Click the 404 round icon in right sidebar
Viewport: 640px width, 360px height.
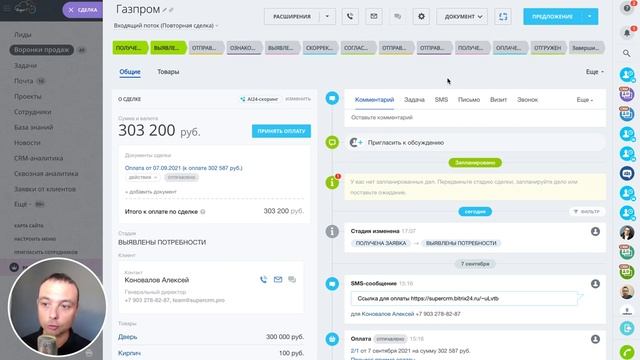coord(627,173)
